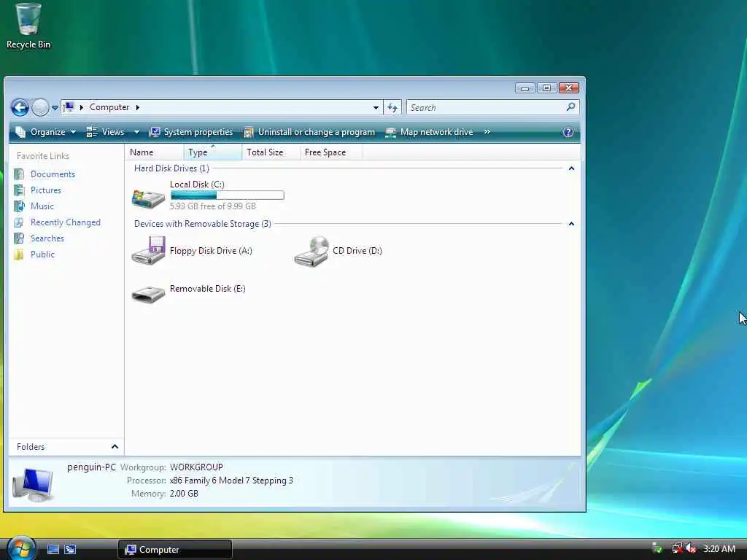Open the Views dropdown arrow

click(x=136, y=133)
